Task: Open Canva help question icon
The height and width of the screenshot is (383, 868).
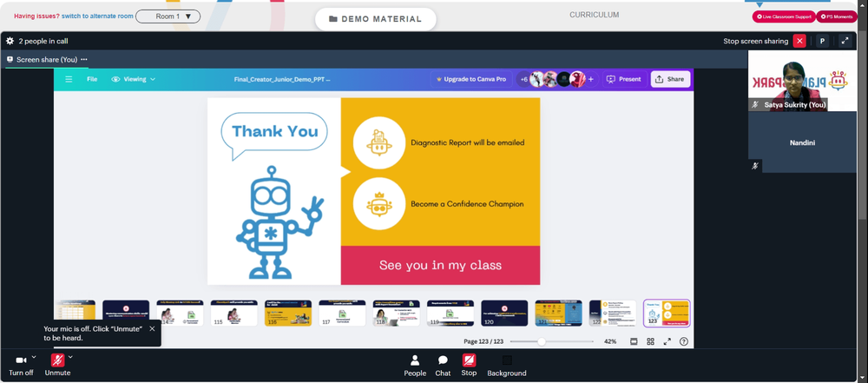Action: coord(684,341)
